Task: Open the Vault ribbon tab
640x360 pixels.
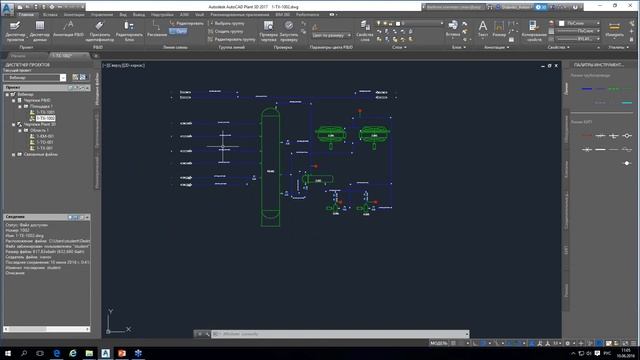Action: coord(199,14)
